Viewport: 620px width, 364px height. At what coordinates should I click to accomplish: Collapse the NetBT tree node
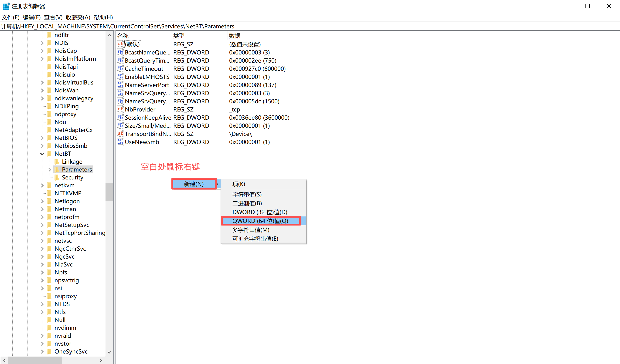click(x=42, y=154)
